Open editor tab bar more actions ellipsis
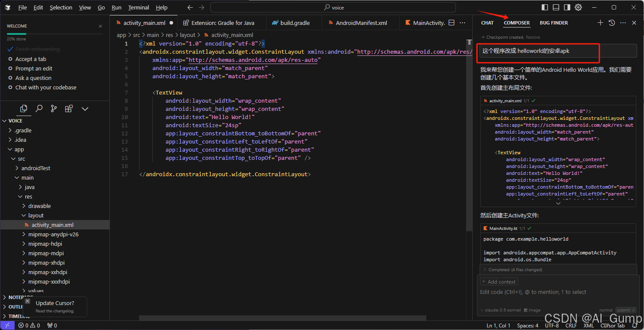Image resolution: width=644 pixels, height=330 pixels. [x=462, y=23]
